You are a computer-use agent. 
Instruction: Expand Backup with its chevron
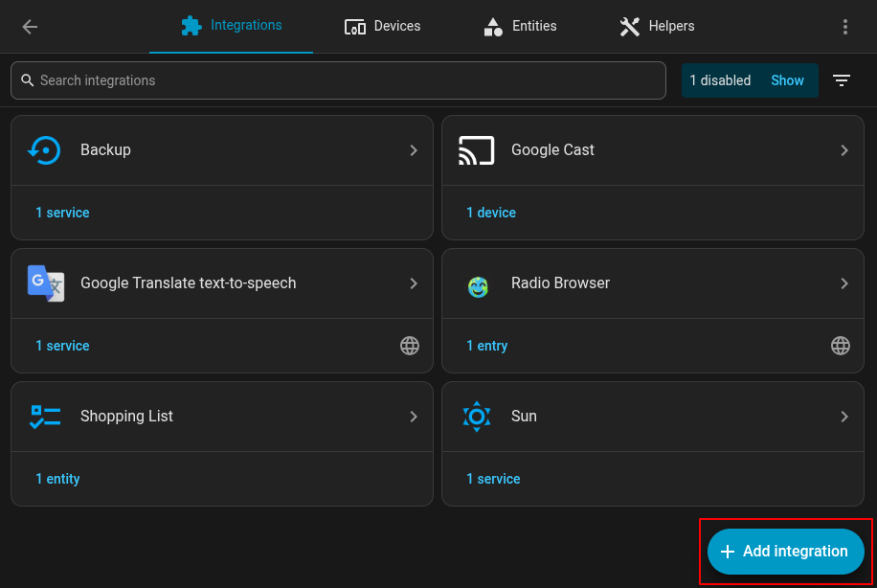(x=414, y=150)
